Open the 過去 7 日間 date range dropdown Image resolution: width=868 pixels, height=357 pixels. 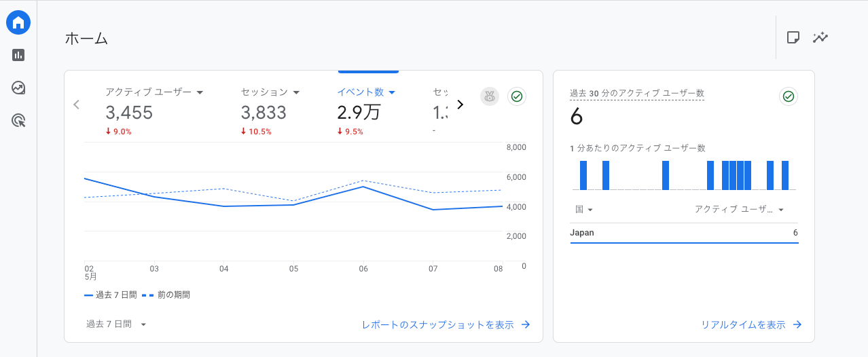click(116, 324)
